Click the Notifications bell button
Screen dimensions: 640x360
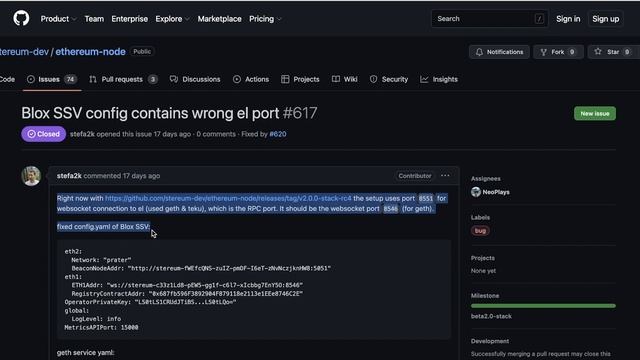499,52
